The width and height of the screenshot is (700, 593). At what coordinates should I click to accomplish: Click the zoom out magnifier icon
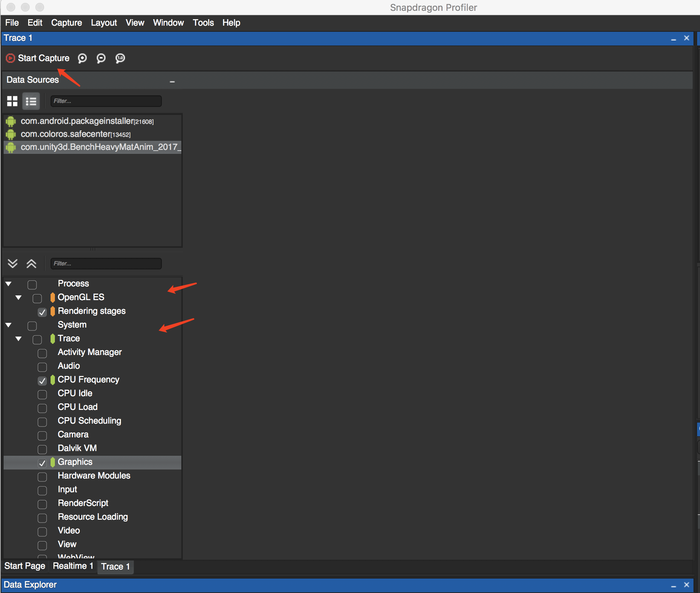[101, 58]
